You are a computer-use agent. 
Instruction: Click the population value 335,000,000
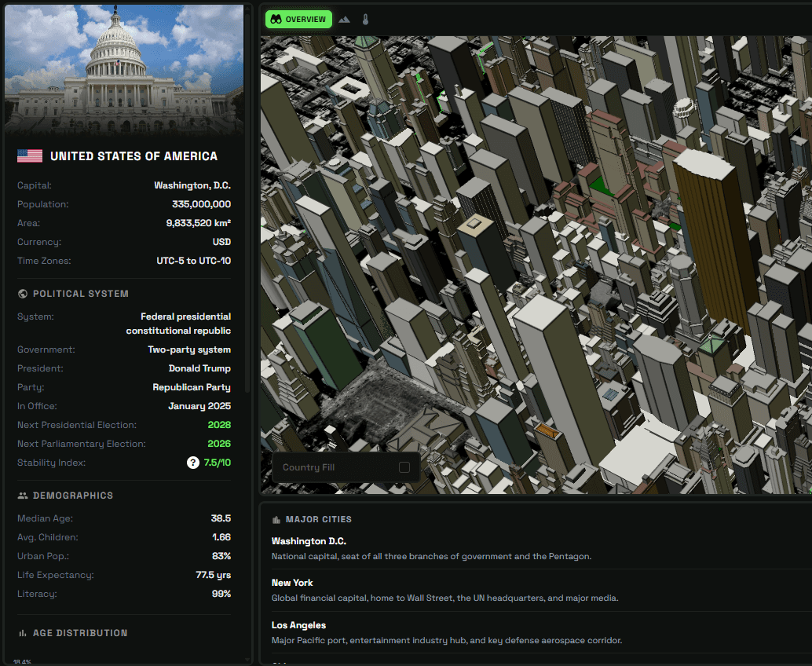pos(201,204)
